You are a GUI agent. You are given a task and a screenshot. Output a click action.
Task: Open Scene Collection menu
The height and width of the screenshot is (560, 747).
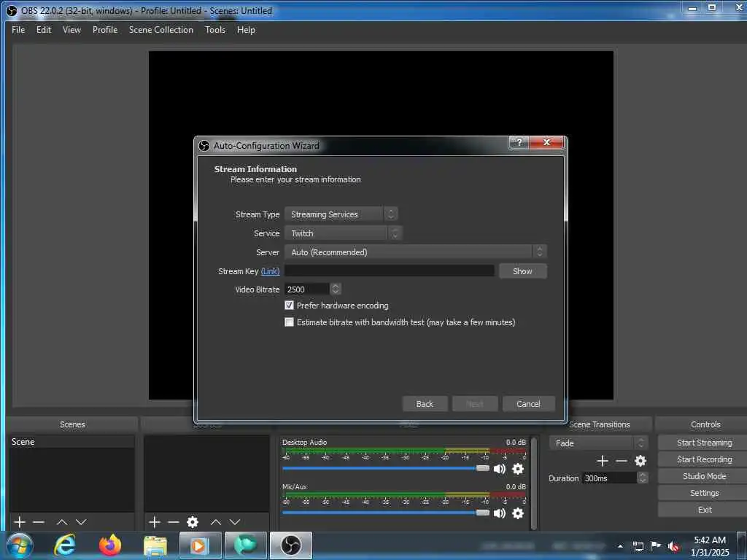coord(161,29)
